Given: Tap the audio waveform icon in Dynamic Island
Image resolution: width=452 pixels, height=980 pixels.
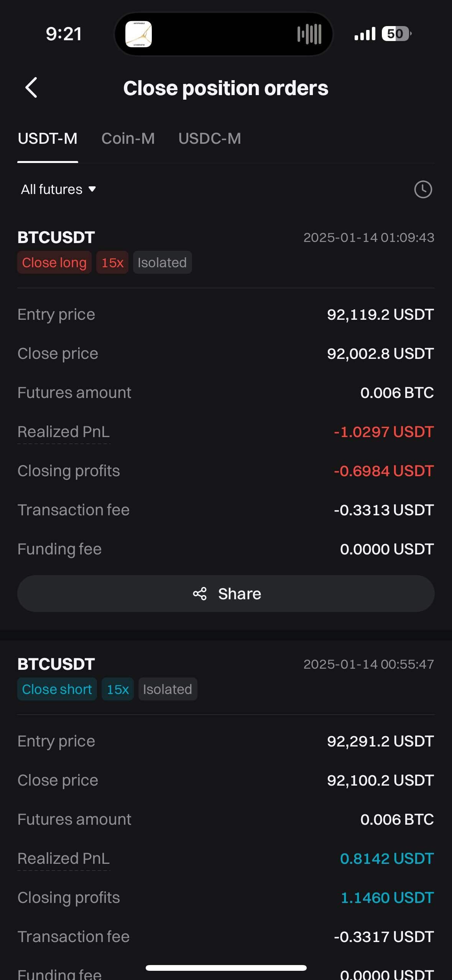Looking at the screenshot, I should (309, 34).
